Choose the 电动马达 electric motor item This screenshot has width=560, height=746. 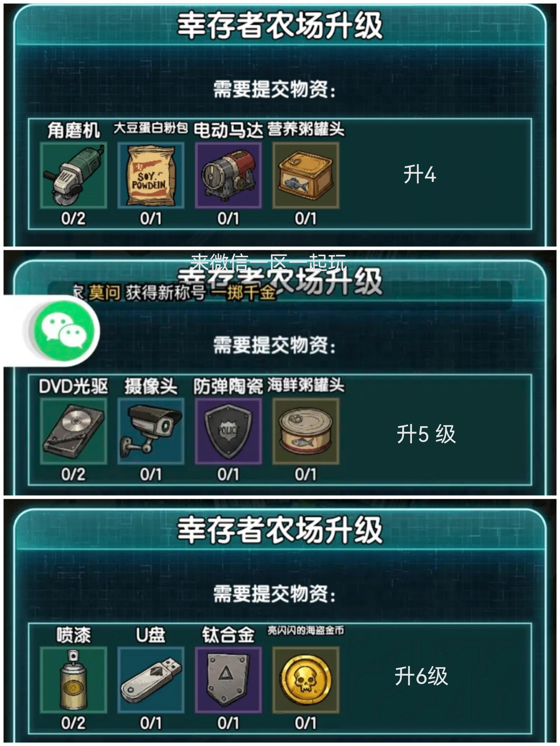(228, 175)
